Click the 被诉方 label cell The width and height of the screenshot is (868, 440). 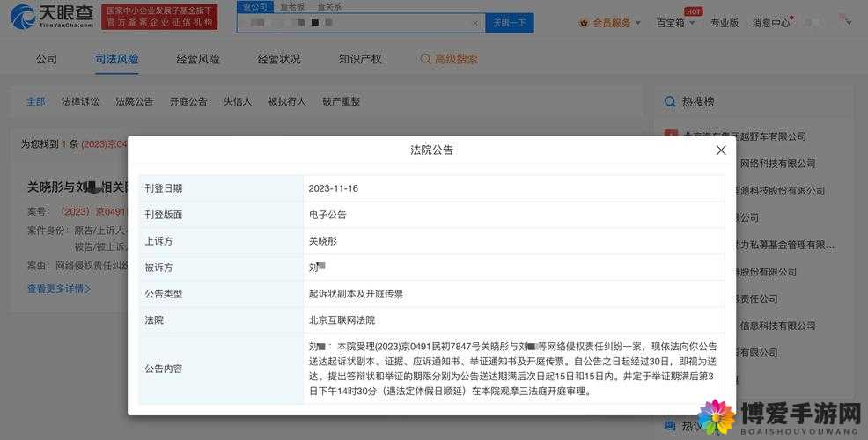(x=221, y=268)
